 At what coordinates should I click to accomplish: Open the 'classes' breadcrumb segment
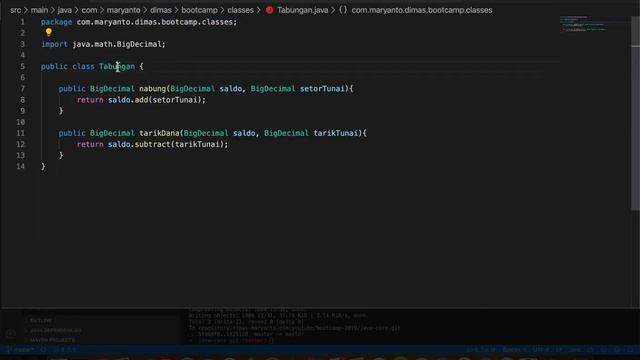point(240,10)
